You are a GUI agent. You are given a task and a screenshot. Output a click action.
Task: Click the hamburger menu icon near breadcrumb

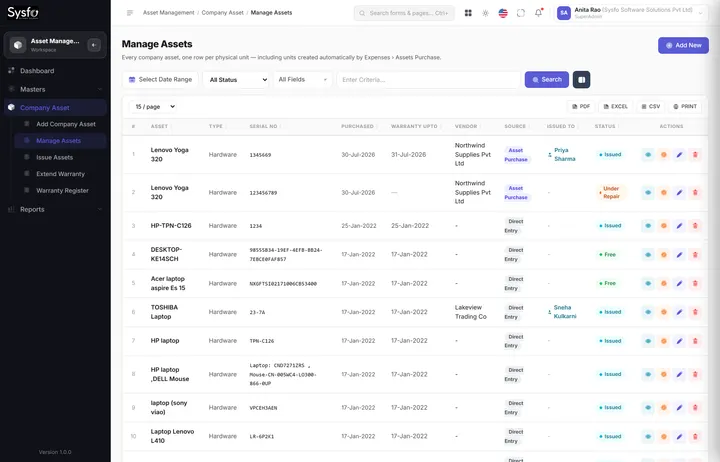130,13
